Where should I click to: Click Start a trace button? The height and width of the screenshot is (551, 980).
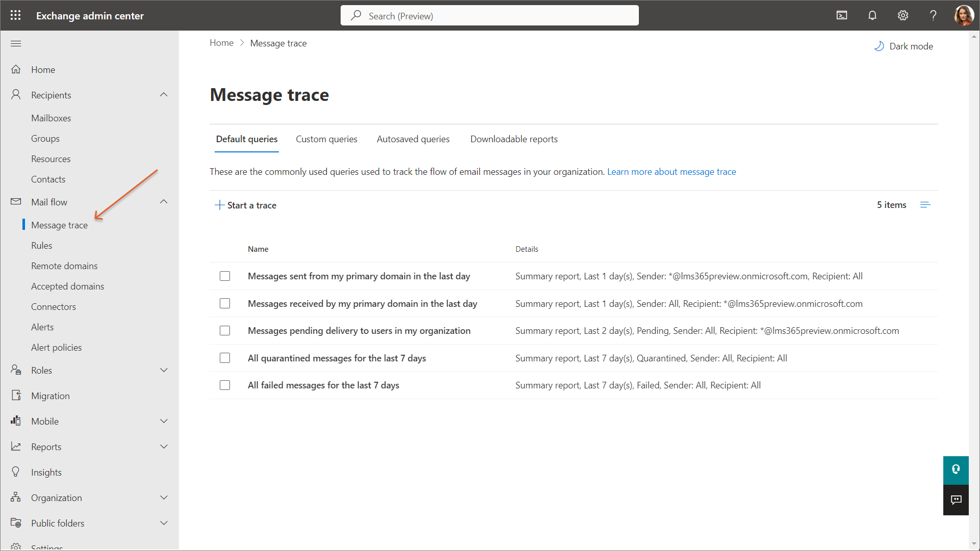(246, 205)
